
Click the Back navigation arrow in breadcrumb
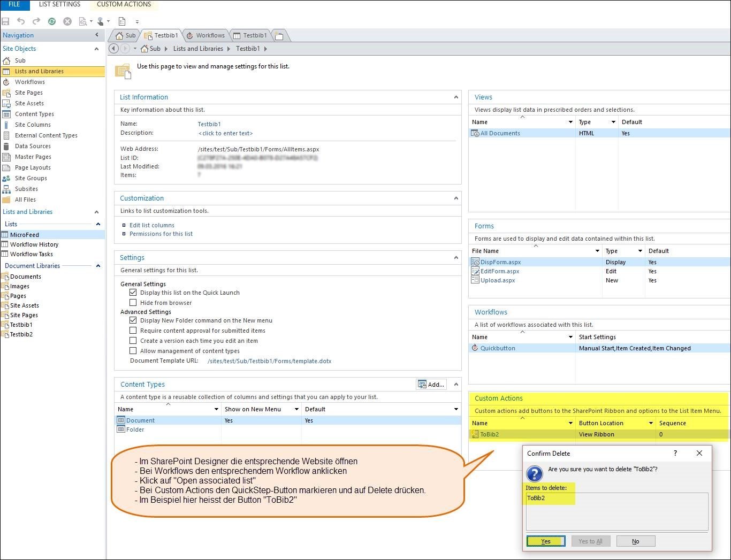[x=113, y=49]
